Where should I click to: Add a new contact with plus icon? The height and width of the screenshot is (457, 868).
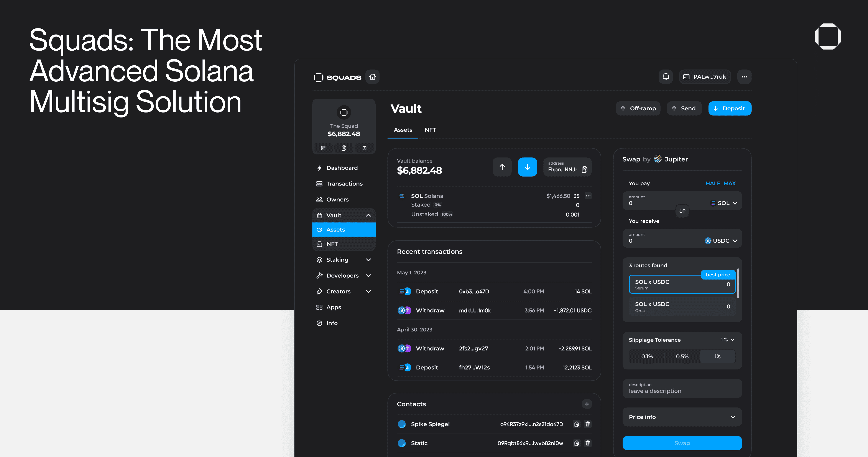[x=587, y=404]
